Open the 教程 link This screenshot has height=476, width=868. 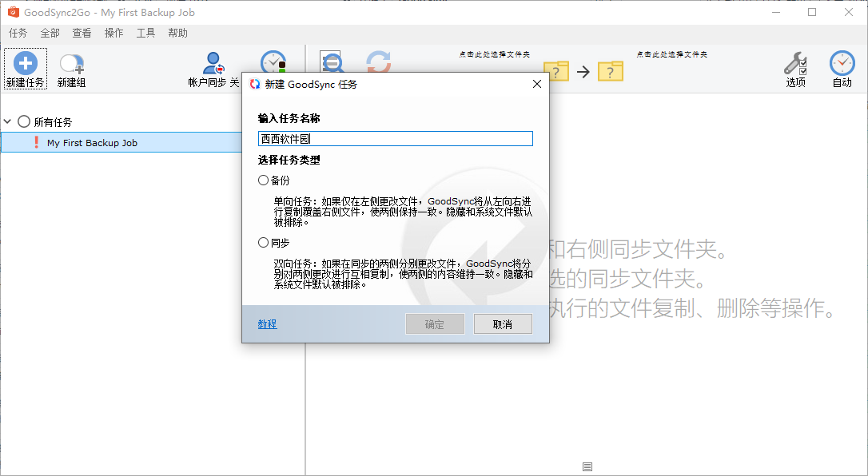click(x=268, y=324)
